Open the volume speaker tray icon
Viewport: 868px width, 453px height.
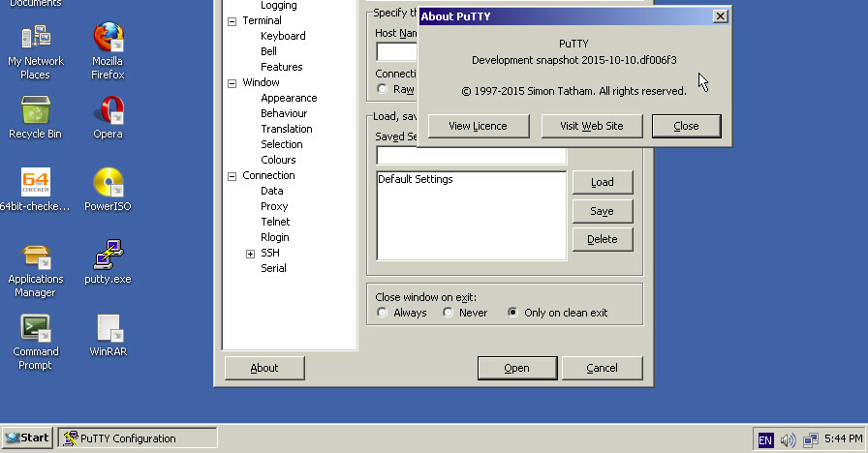[x=788, y=440]
